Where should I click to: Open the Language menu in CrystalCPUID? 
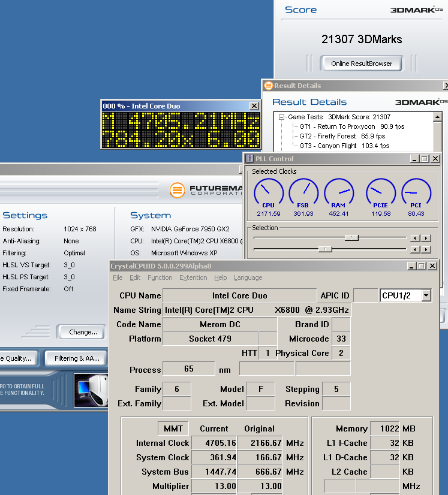click(x=248, y=277)
